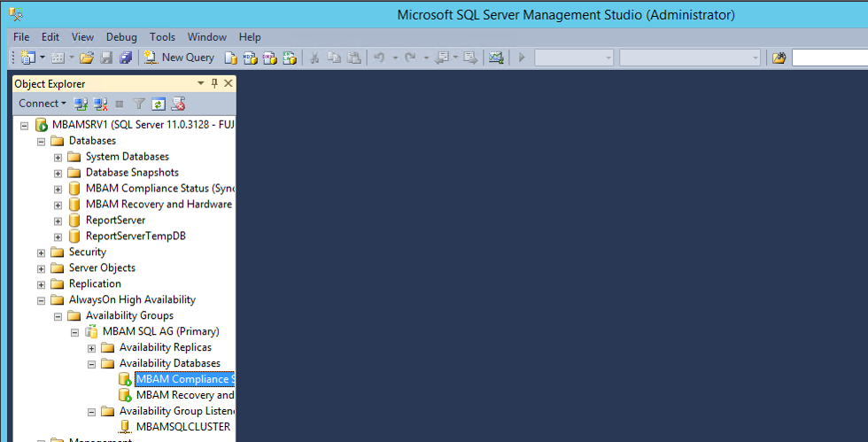Click the Paste icon in toolbar
Screen dimensions: 868x442
point(353,58)
